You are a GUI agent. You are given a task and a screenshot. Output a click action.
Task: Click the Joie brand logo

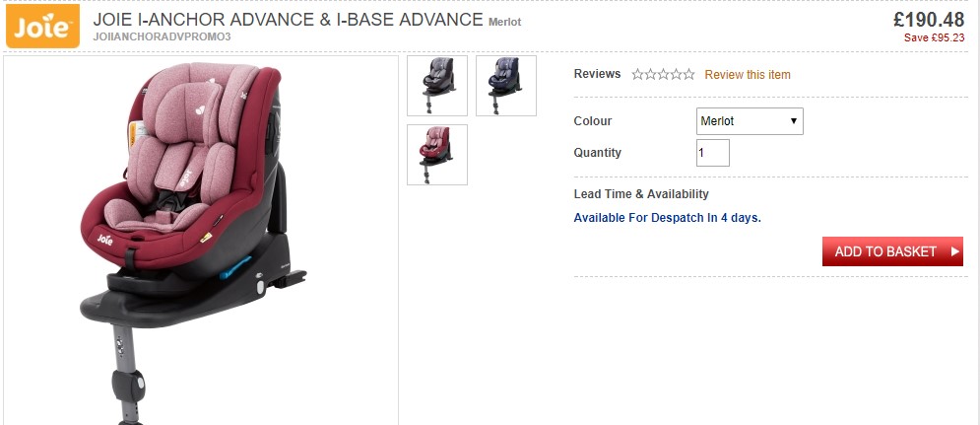click(43, 26)
